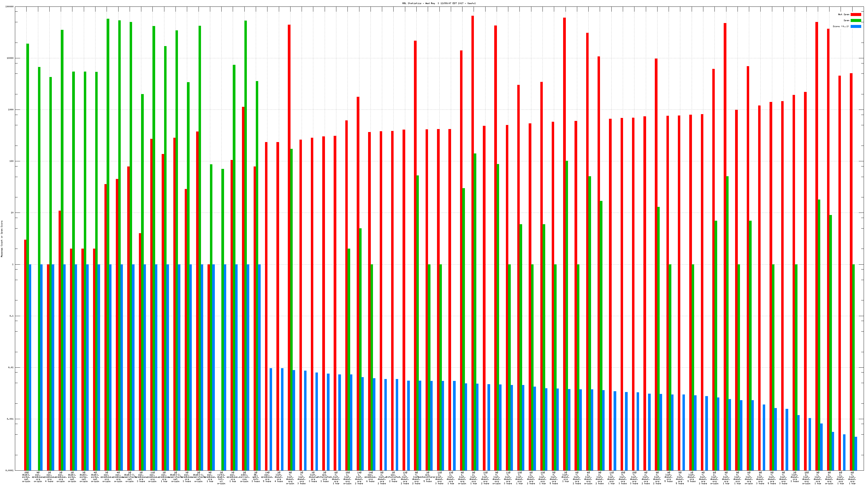Viewport: 868px width, 488px height.
Task: Click the dnsbl-3.uceprotect.net origin x-axis label
Action: 130,477
